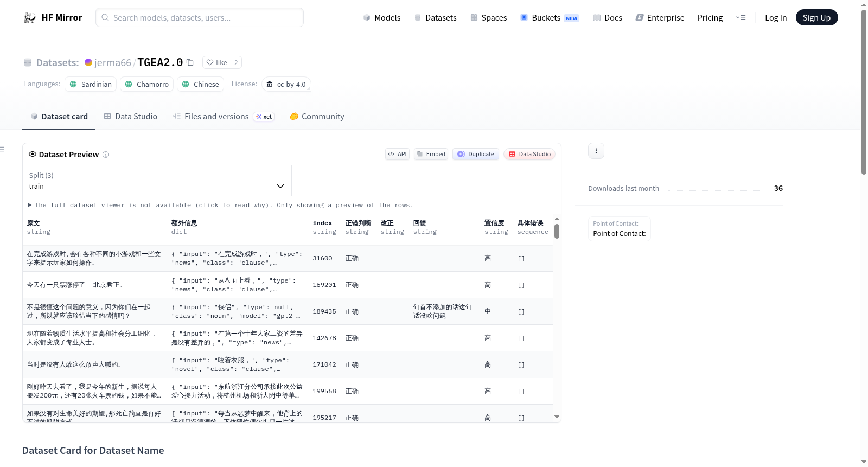The height and width of the screenshot is (467, 868).
Task: Click Log In
Action: [x=776, y=18]
